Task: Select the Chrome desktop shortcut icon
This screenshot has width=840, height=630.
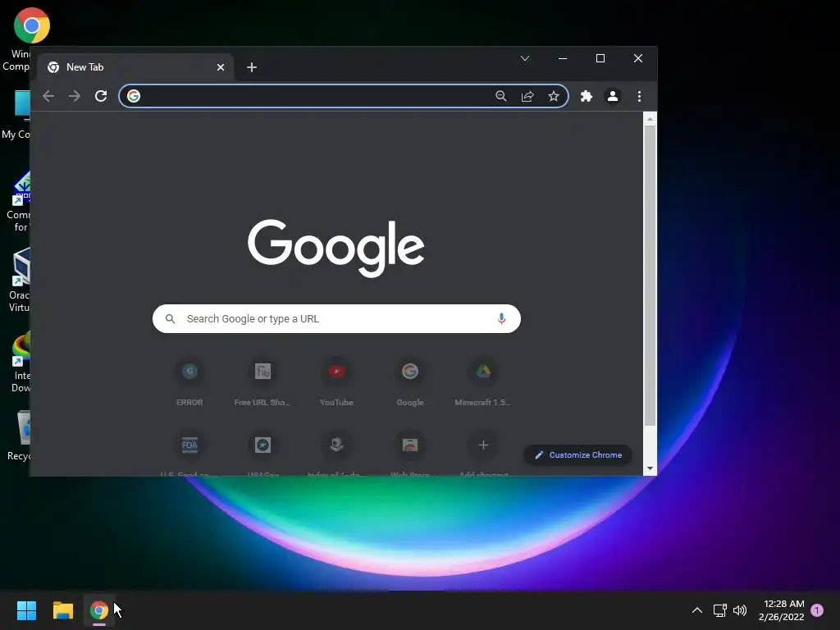Action: coord(31,25)
